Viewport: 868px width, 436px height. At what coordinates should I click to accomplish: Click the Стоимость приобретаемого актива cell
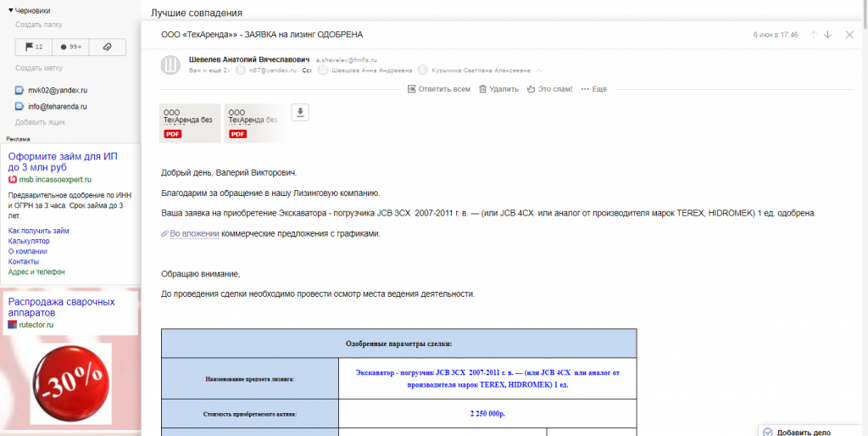click(x=250, y=413)
